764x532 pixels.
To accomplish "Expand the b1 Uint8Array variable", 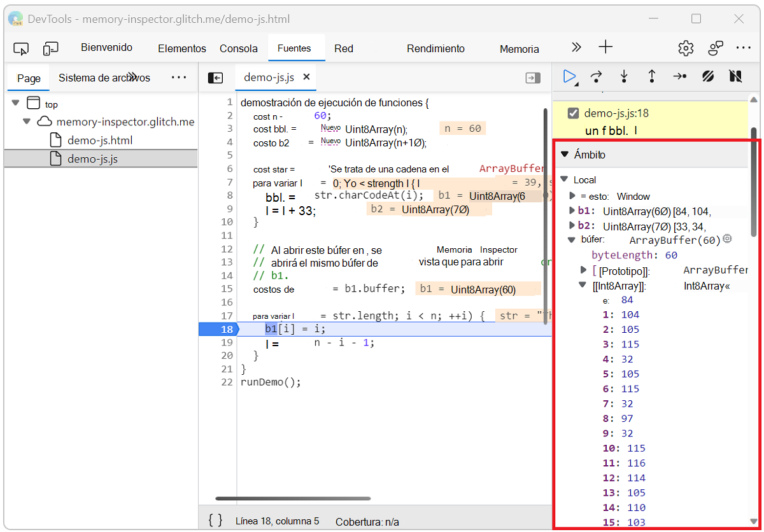I will 571,211.
